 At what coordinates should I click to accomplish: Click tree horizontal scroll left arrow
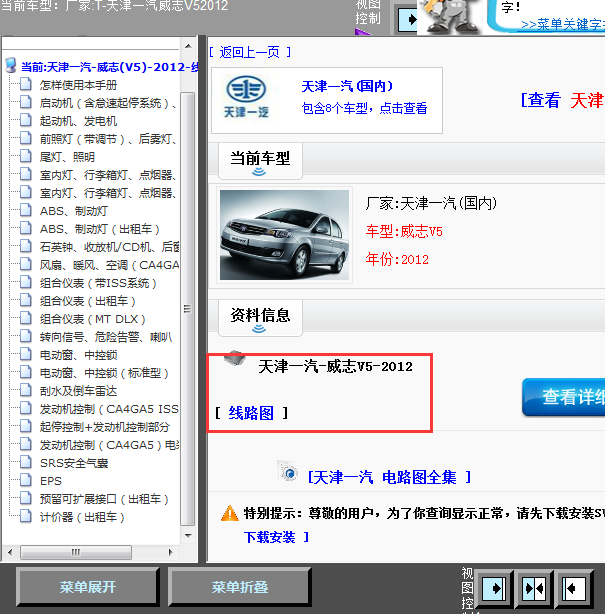point(10,553)
